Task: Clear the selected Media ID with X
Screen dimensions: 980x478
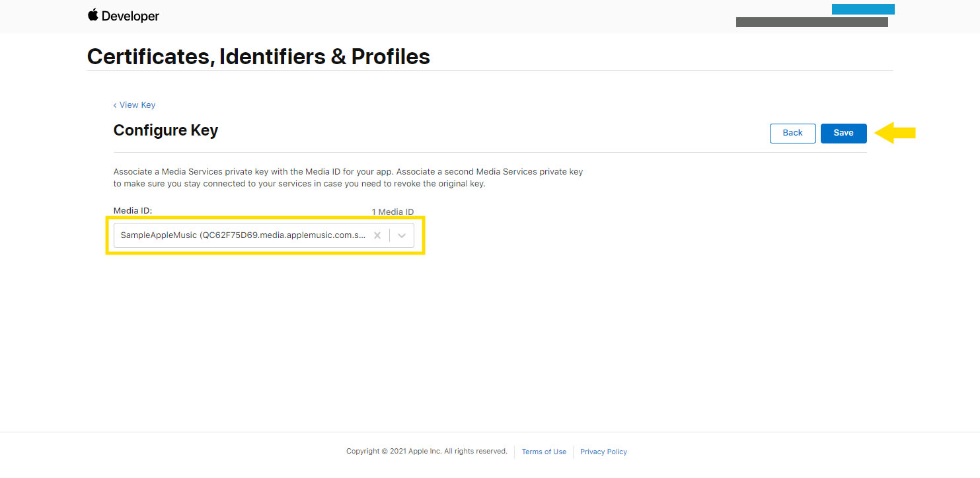Action: pos(377,235)
